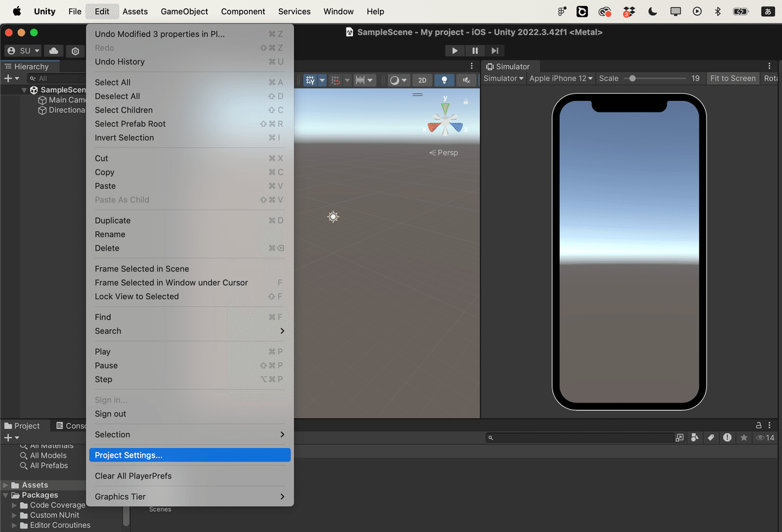The width and height of the screenshot is (782, 532).
Task: Choose Undo History menu item
Action: [x=190, y=62]
